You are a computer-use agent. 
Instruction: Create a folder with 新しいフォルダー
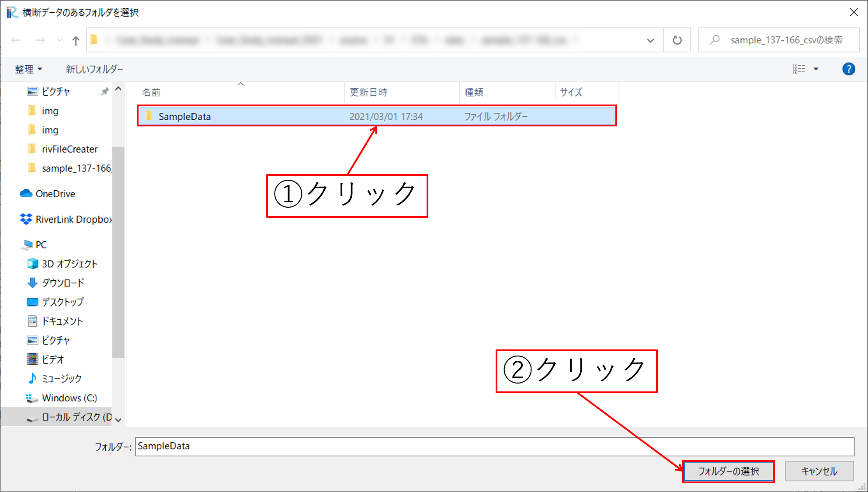tap(94, 69)
